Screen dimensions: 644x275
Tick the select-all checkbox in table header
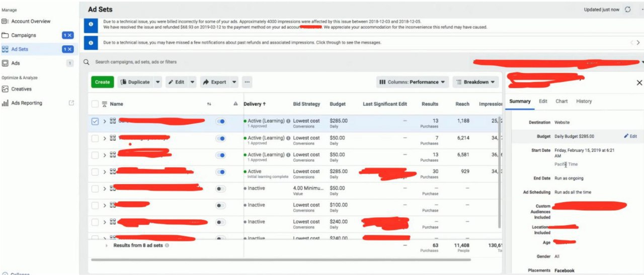point(95,104)
